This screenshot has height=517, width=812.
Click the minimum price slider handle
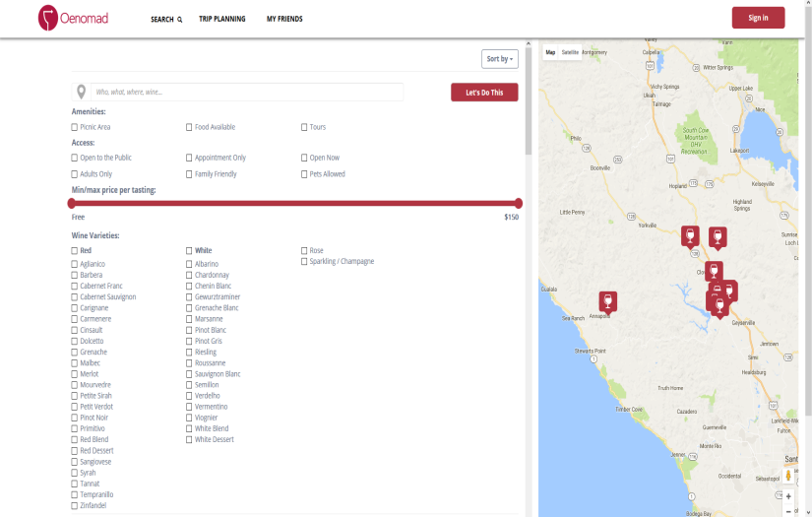click(x=72, y=203)
